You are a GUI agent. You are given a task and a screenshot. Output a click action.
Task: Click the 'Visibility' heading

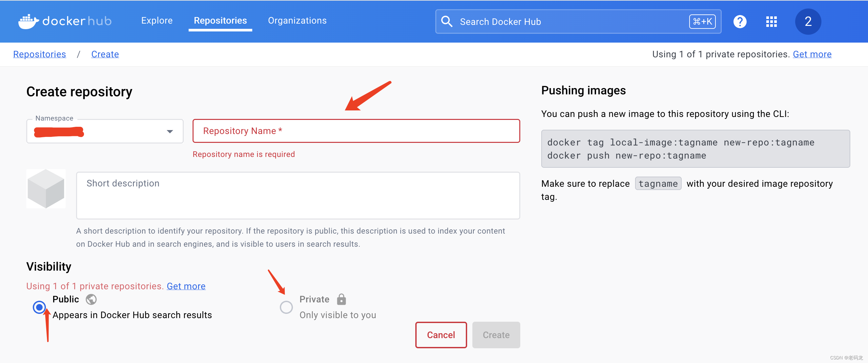(49, 266)
